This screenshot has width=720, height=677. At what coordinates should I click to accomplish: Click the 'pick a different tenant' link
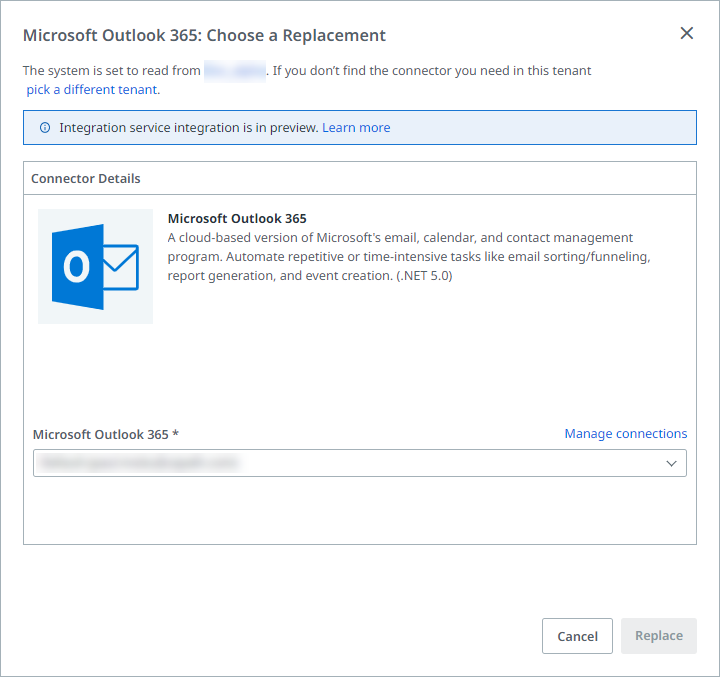coord(91,90)
